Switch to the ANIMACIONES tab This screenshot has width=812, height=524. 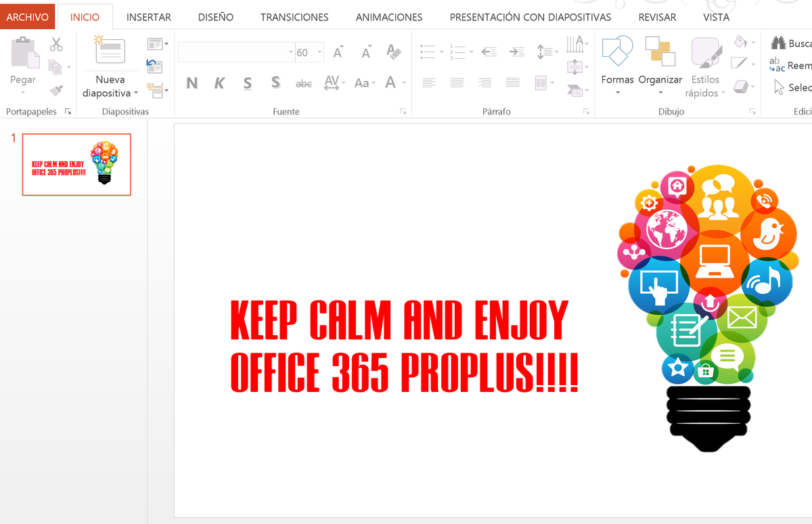389,17
